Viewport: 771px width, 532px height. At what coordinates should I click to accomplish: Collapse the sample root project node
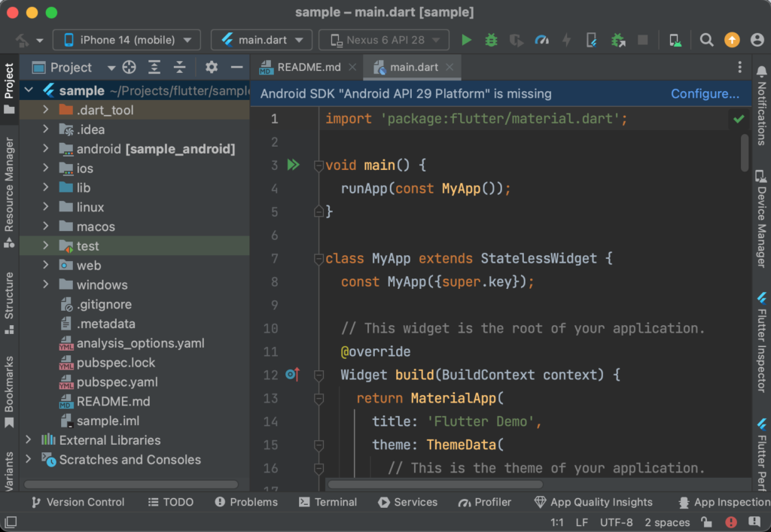tap(29, 90)
